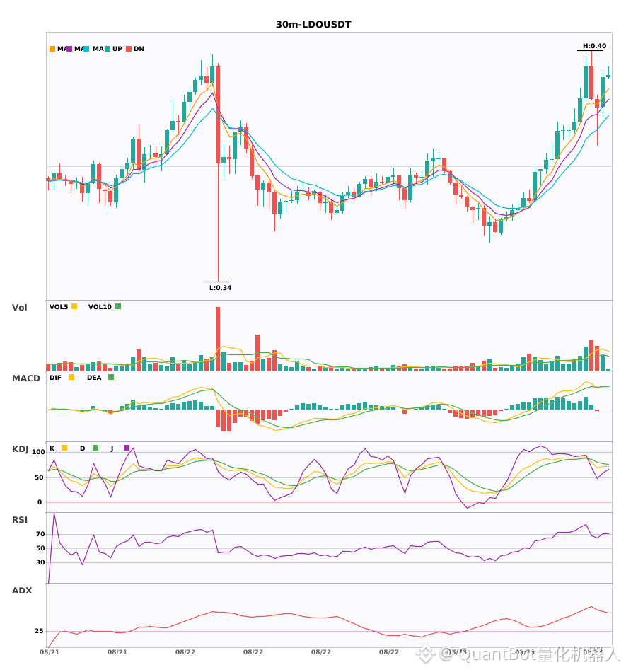Image resolution: width=626 pixels, height=672 pixels.
Task: Click the VOL5 legend text
Action: tap(59, 307)
